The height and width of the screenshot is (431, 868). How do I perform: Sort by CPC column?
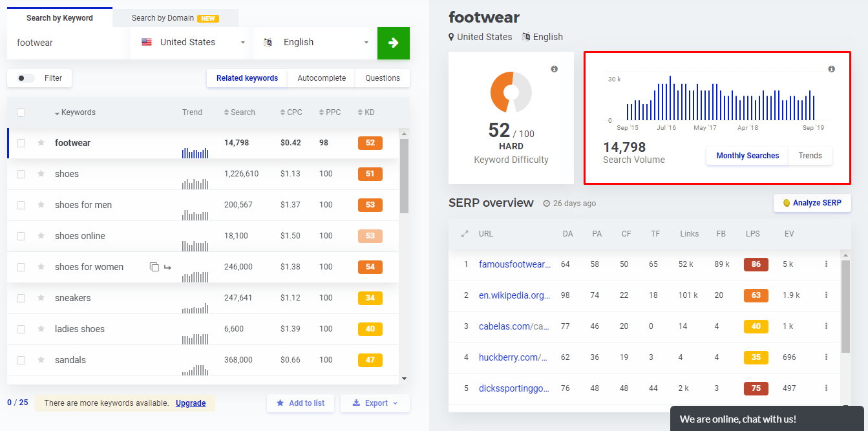click(291, 112)
